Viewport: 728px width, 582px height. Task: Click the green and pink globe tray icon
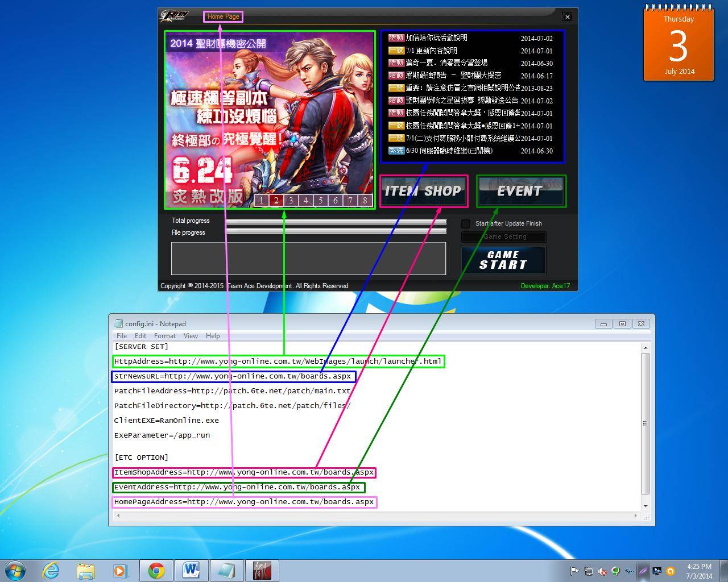click(x=615, y=571)
